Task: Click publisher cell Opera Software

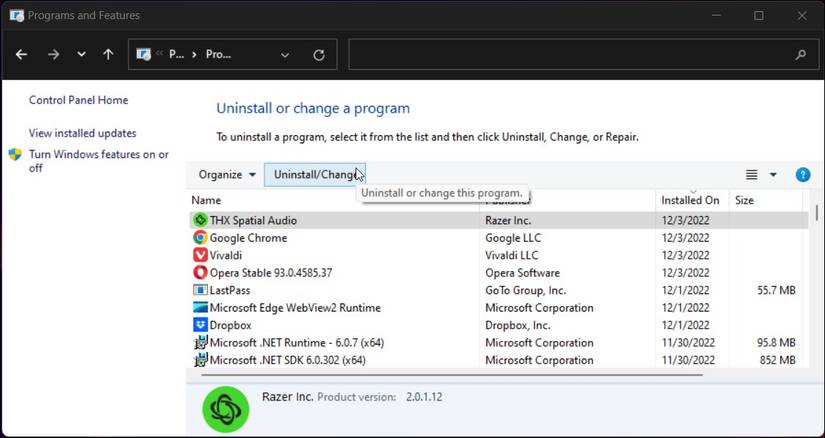Action: [x=522, y=273]
